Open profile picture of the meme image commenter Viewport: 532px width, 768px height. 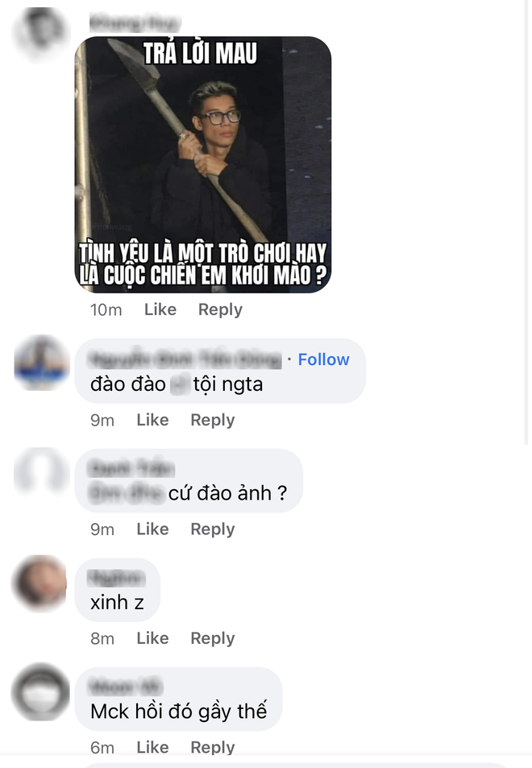pos(41,33)
